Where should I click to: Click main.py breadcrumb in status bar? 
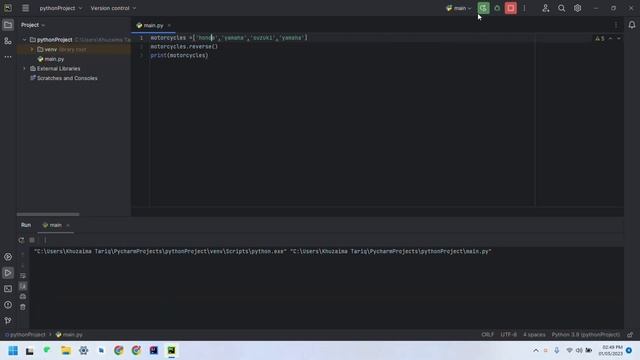(x=69, y=335)
